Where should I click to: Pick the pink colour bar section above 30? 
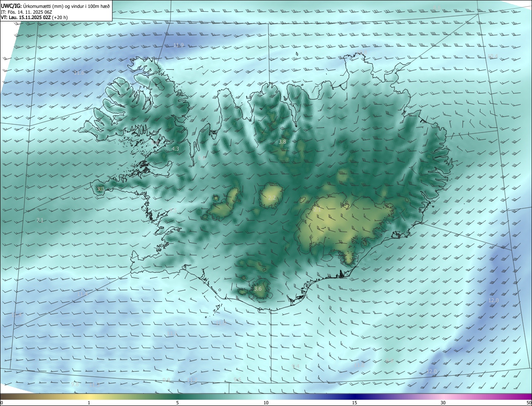443,396
